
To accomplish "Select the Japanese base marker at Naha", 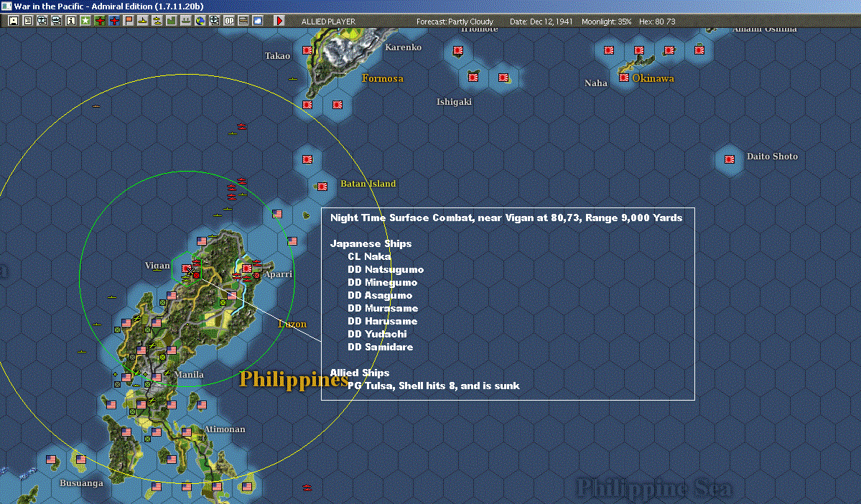I will click(624, 78).
